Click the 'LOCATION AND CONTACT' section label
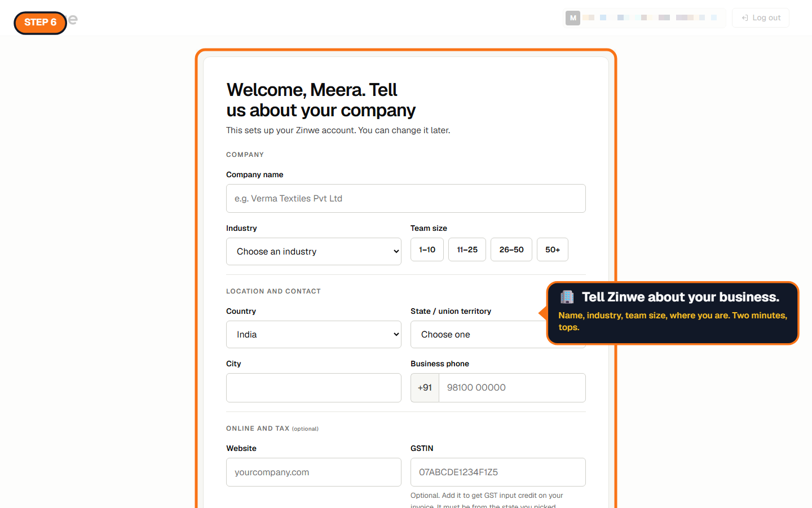The image size is (812, 508). click(273, 291)
